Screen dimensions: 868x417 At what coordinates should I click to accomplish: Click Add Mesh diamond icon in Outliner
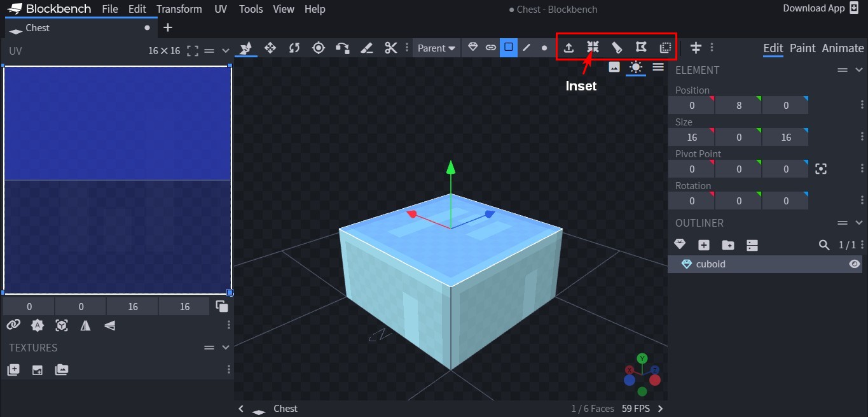(680, 244)
